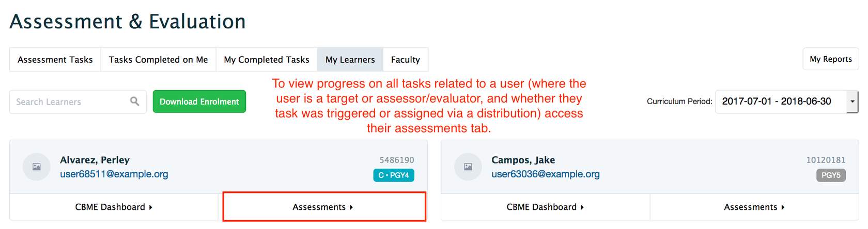This screenshot has width=868, height=229.
Task: Open My Completed Tasks tab
Action: [267, 60]
